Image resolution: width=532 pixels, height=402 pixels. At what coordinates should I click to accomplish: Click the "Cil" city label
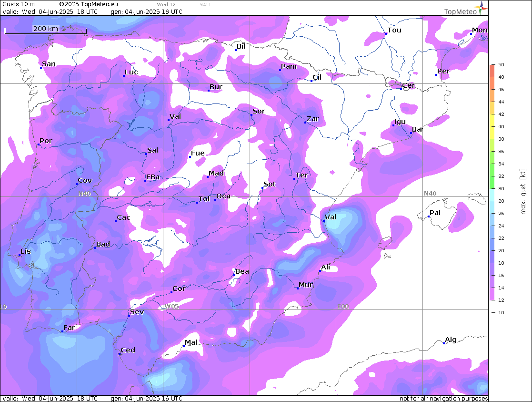[317, 77]
